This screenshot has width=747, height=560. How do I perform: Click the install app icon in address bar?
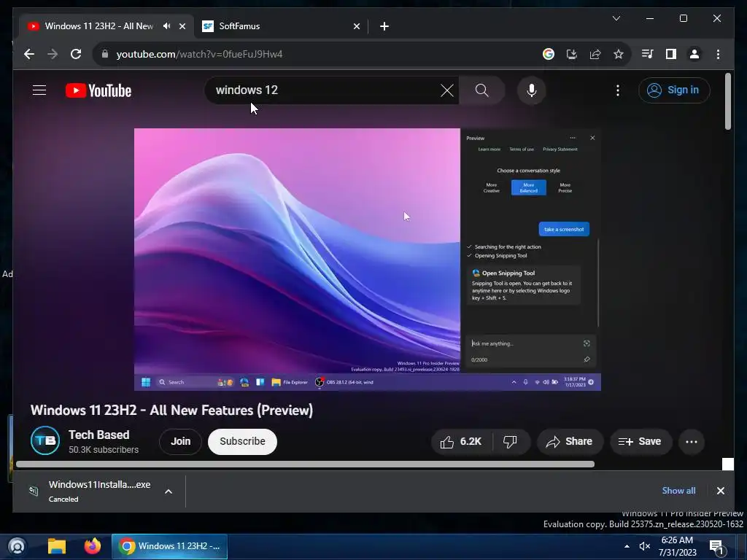coord(572,54)
